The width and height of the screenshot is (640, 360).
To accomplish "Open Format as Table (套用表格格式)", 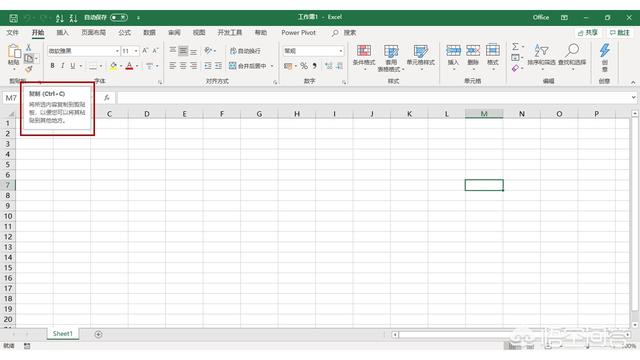I will [x=391, y=58].
